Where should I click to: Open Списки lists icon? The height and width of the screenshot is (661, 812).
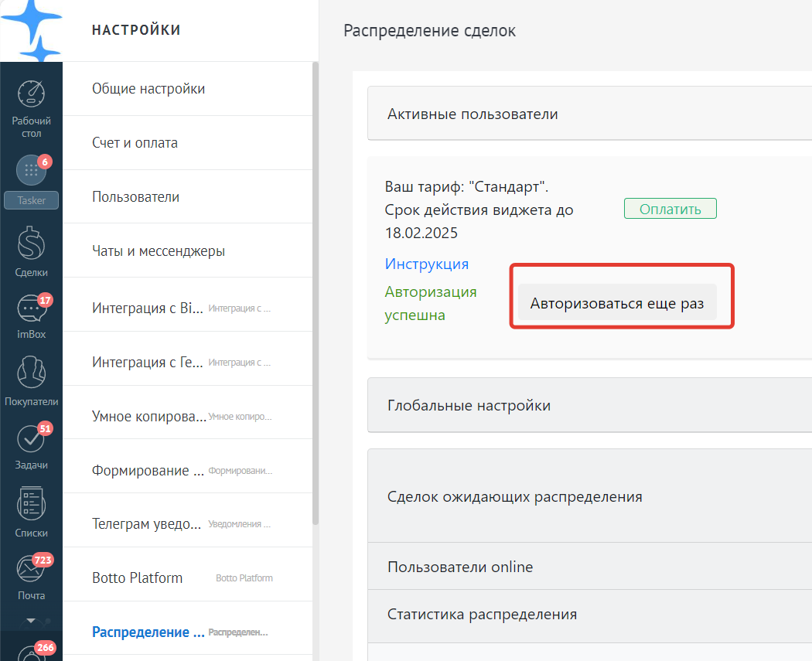31,503
